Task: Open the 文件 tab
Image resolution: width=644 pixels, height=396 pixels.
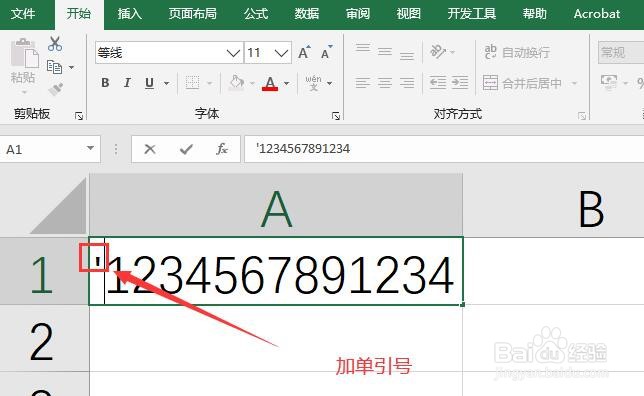Action: point(23,14)
